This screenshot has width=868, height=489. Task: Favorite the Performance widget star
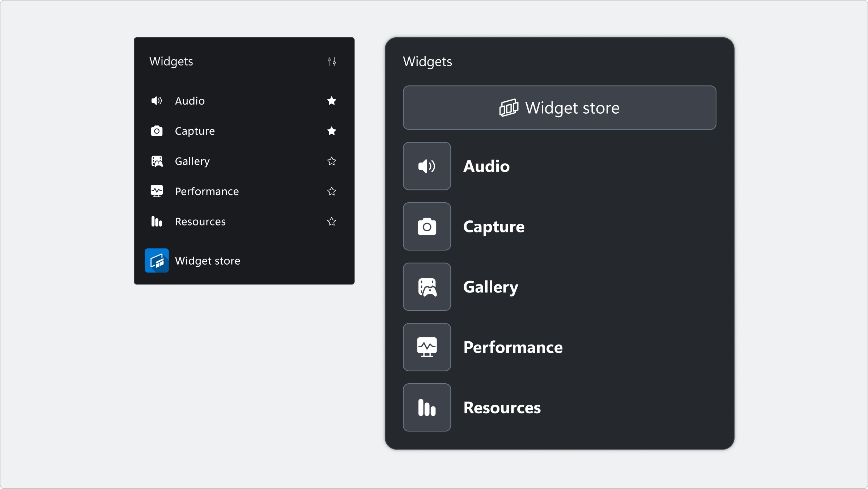[332, 191]
